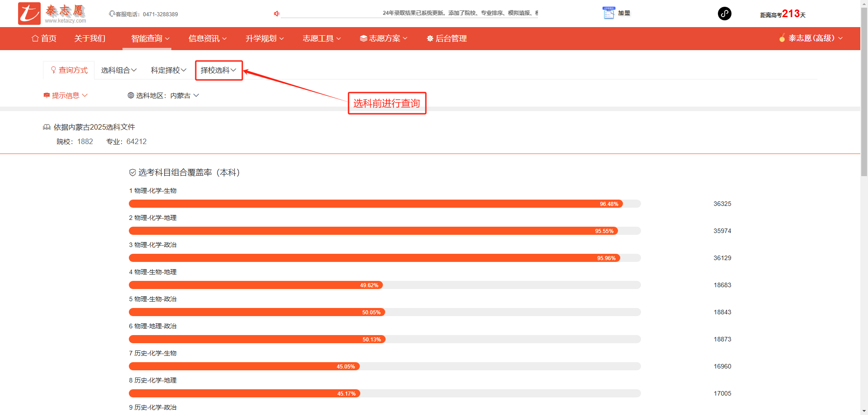Click the 加盟 document icon
This screenshot has width=868, height=415.
click(x=609, y=13)
